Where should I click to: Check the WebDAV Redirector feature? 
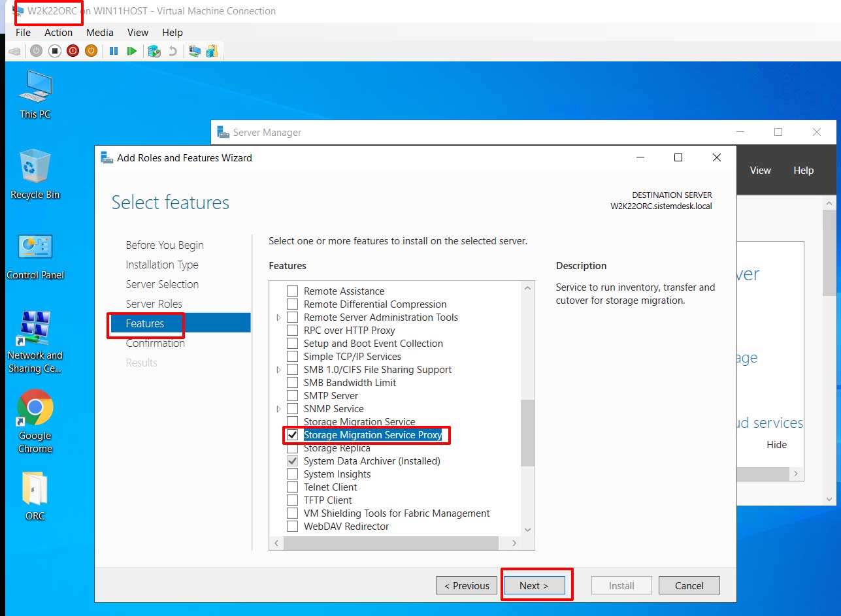[293, 527]
